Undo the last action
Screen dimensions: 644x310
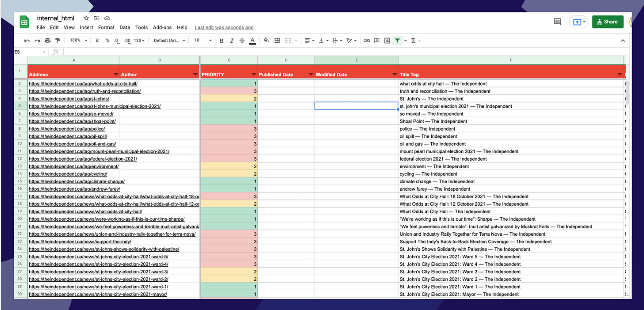[27, 41]
